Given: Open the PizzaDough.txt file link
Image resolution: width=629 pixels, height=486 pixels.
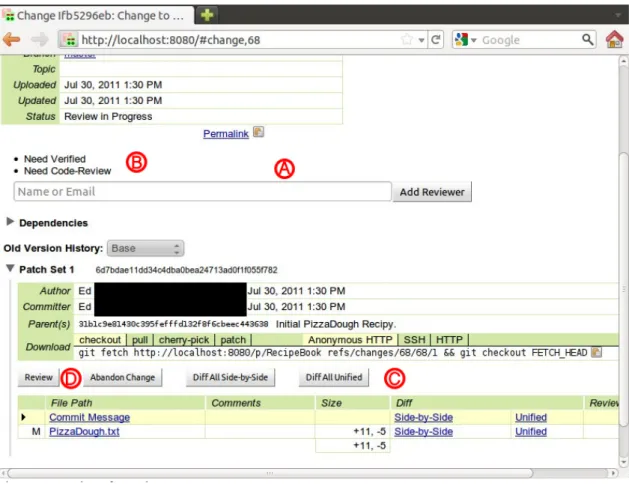Looking at the screenshot, I should (84, 432).
